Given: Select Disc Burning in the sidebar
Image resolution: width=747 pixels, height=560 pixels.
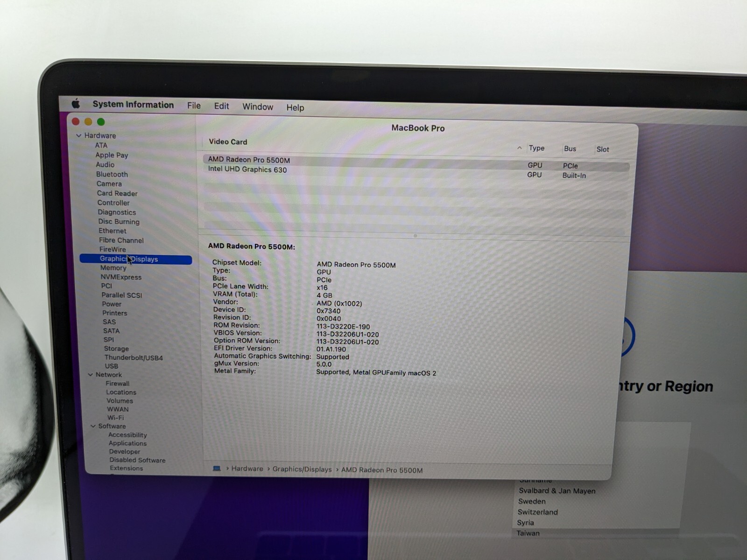Looking at the screenshot, I should 119,222.
